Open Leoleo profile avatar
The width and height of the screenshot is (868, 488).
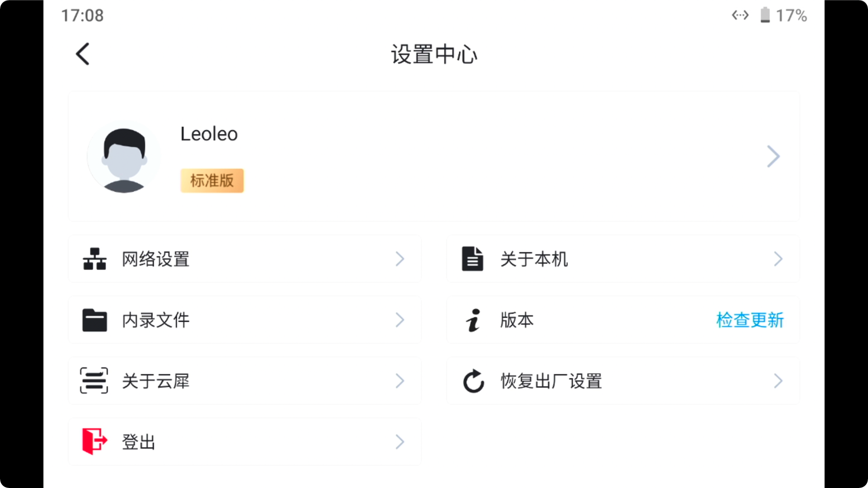coord(124,157)
